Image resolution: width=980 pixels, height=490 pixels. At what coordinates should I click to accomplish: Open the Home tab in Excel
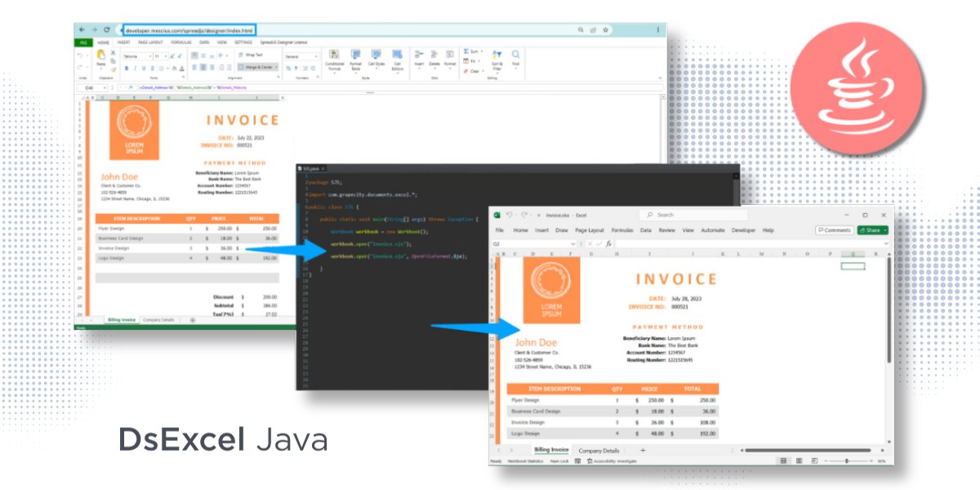click(x=520, y=230)
